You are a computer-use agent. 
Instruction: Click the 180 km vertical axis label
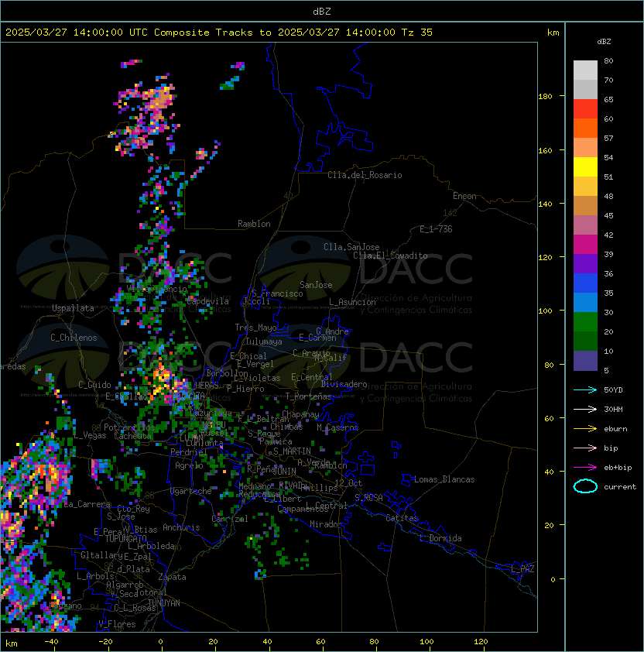click(545, 97)
